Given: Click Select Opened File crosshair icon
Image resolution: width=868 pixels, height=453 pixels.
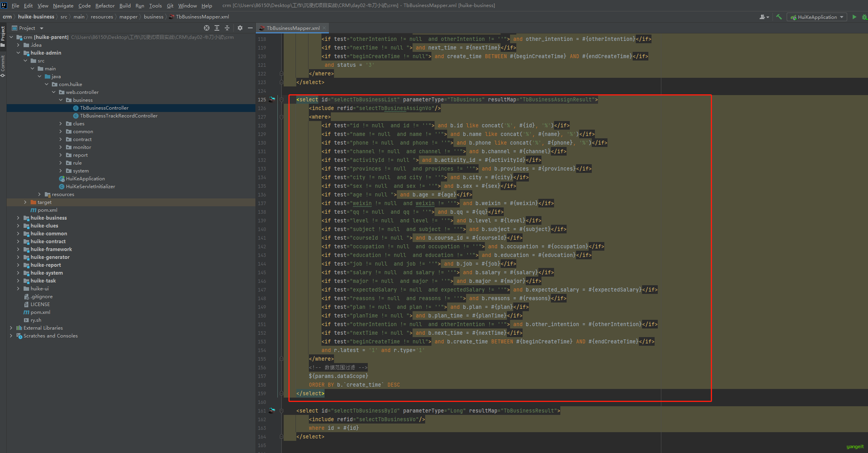Looking at the screenshot, I should [x=207, y=28].
